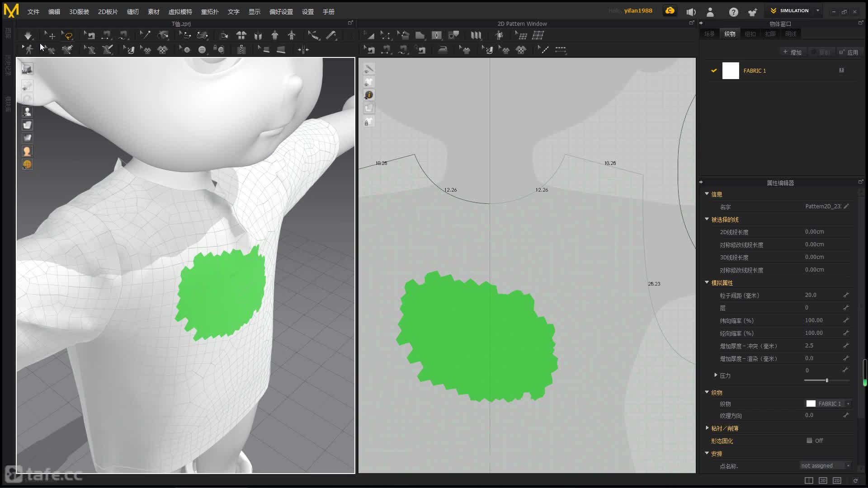Click the lock button fasten icon
This screenshot has height=488, width=868.
(x=219, y=50)
